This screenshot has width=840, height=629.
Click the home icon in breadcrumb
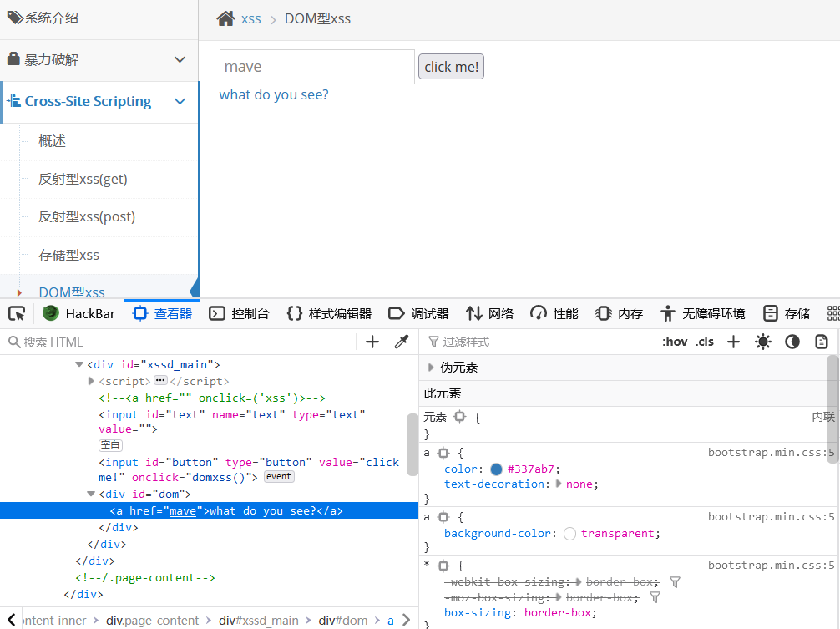tap(225, 18)
